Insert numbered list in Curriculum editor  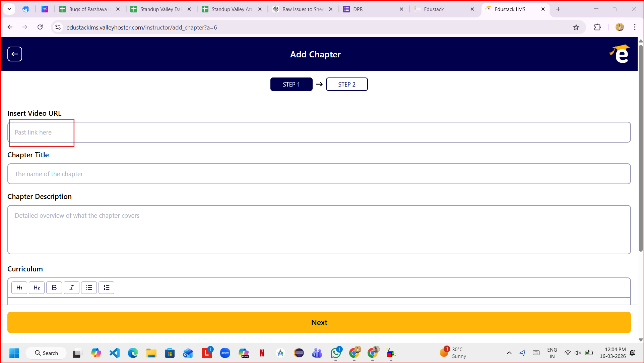107,288
